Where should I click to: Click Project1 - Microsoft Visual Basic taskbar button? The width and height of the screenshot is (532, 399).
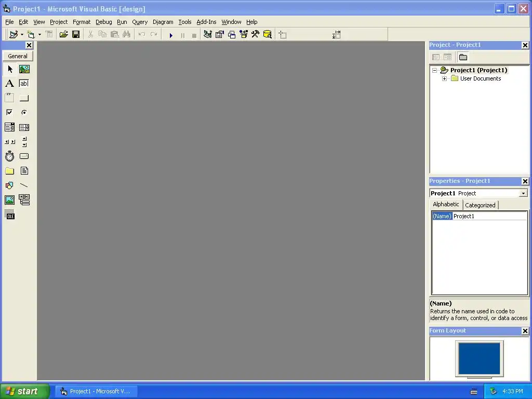point(97,391)
